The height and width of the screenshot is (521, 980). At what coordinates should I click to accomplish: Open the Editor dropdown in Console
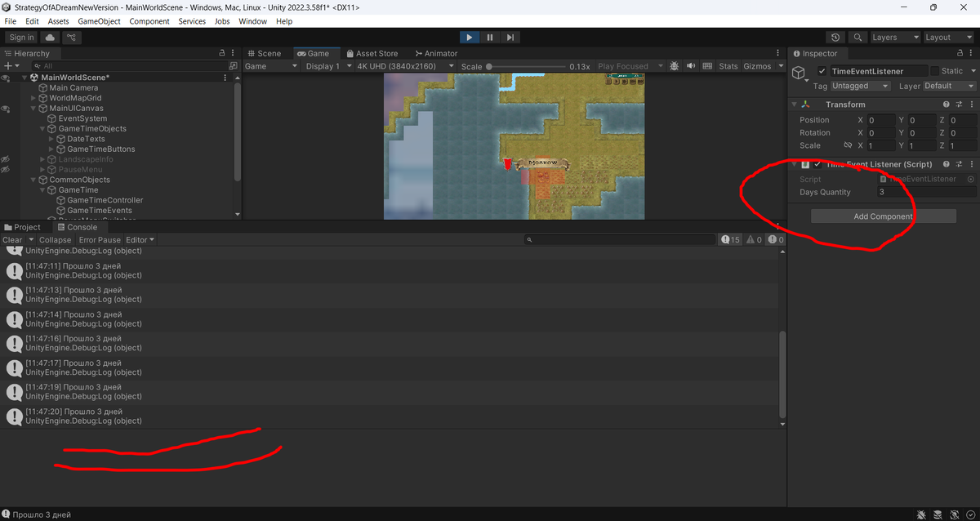tap(140, 240)
